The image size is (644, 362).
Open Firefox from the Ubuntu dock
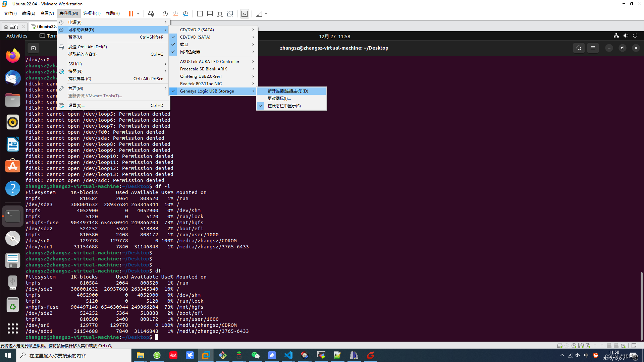point(12,55)
